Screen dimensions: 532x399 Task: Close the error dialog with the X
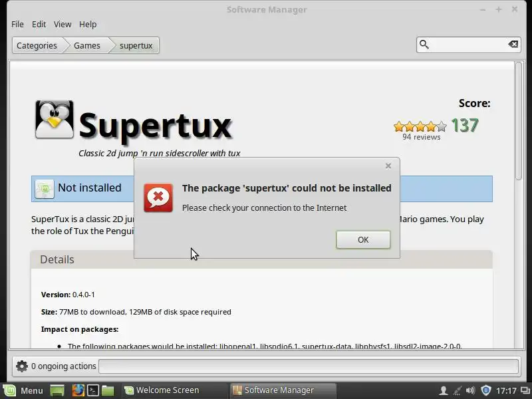388,166
